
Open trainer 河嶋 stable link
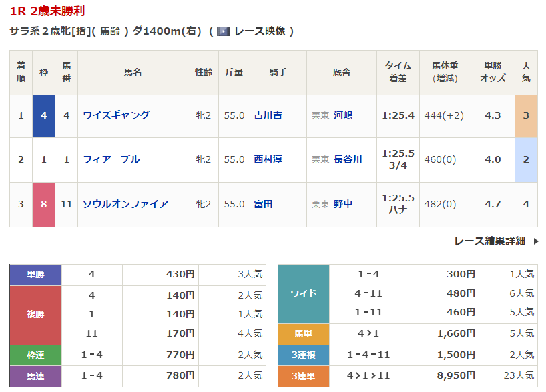[343, 115]
